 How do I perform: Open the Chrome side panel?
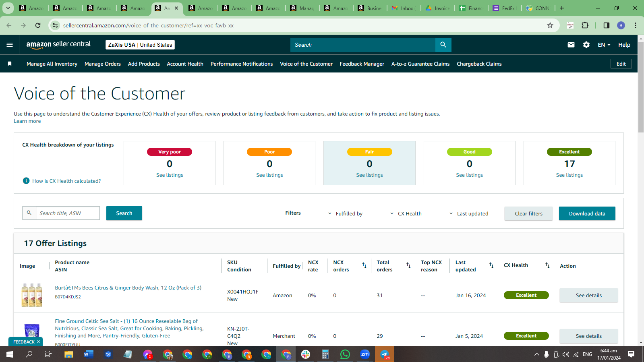606,25
